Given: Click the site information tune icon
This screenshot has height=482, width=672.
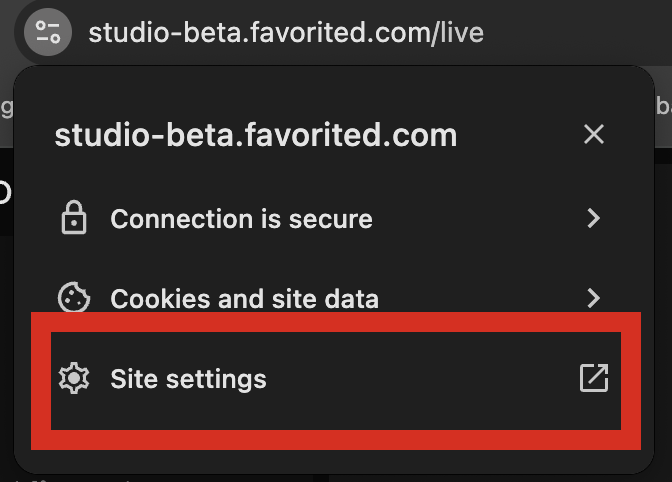Looking at the screenshot, I should 47,31.
